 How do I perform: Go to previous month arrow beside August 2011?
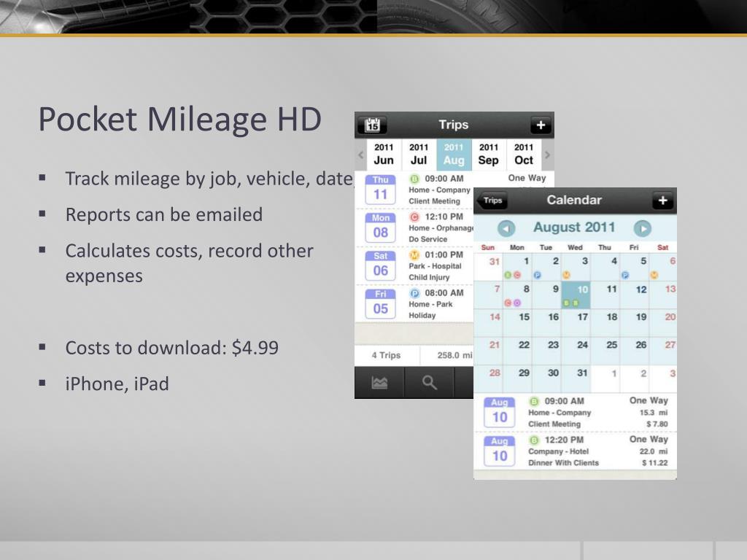pyautogui.click(x=506, y=228)
